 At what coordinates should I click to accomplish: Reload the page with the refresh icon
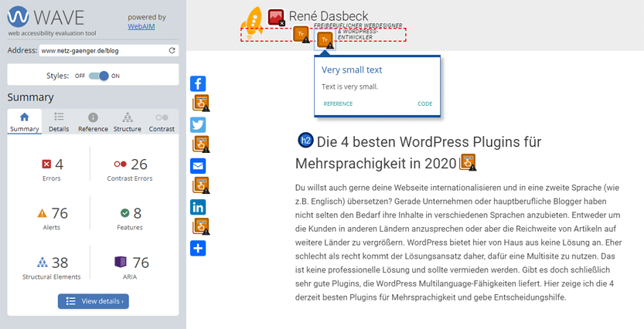pos(172,50)
